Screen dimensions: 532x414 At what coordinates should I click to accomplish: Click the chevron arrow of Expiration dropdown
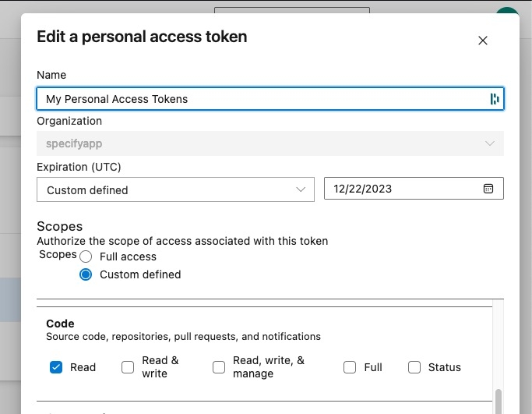click(x=301, y=189)
